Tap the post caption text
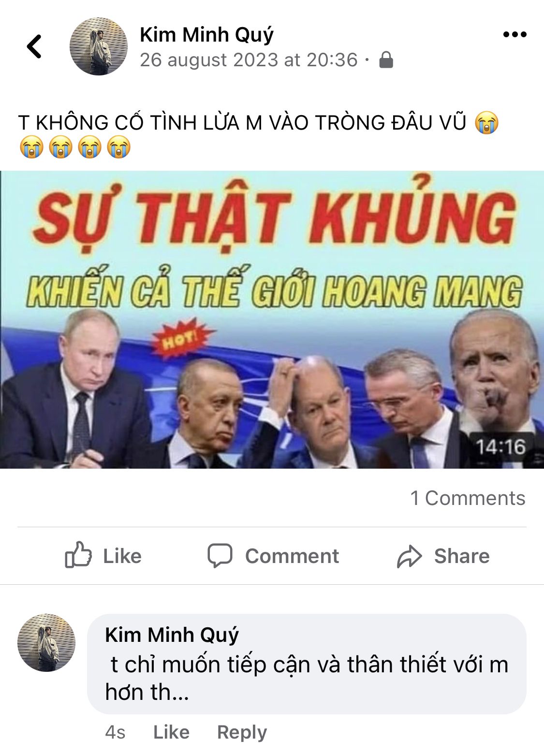Screen dimensions: 544x756 coord(259,135)
